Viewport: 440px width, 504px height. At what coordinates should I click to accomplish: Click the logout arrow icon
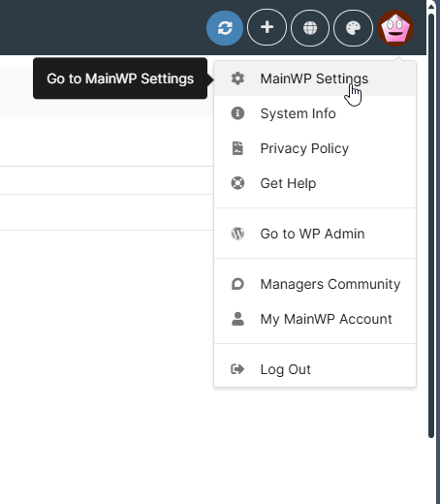tap(237, 369)
